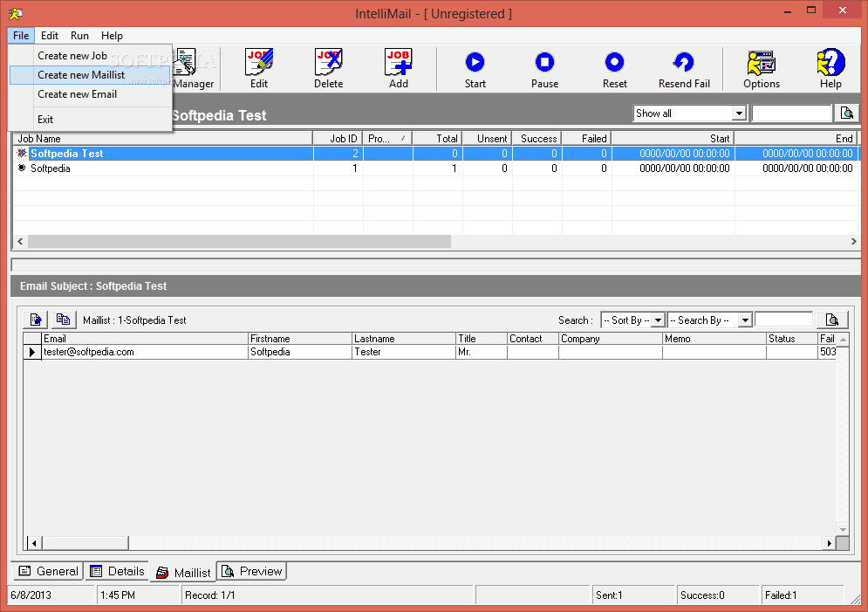868x612 pixels.
Task: Click Resend Fail toolbar icon
Action: point(684,69)
